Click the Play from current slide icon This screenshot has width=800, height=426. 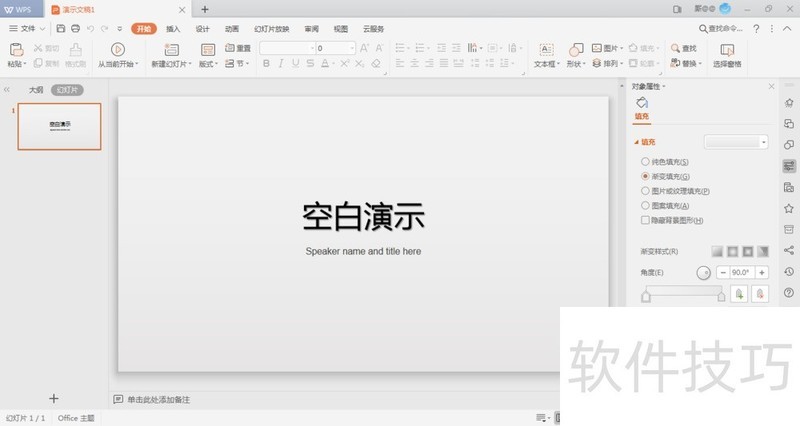point(118,49)
